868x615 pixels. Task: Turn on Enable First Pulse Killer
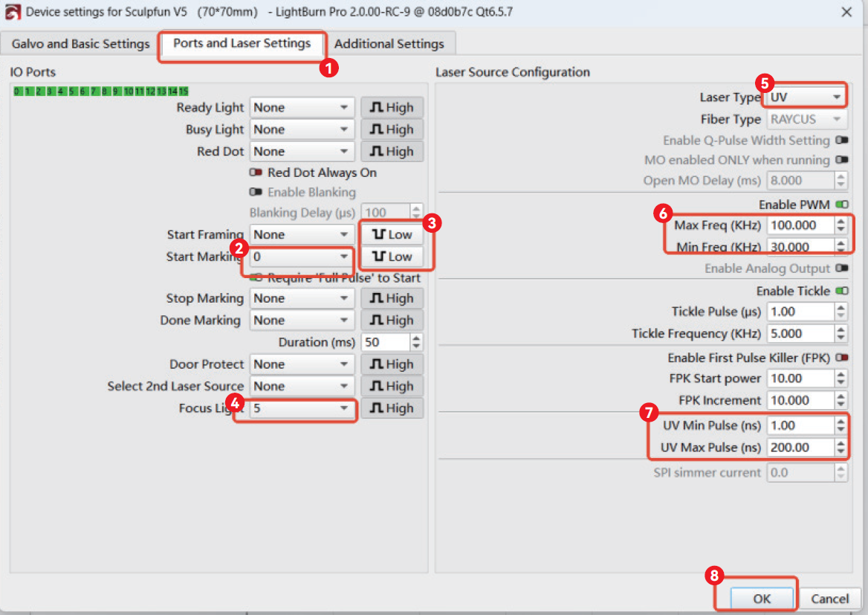[x=841, y=358]
